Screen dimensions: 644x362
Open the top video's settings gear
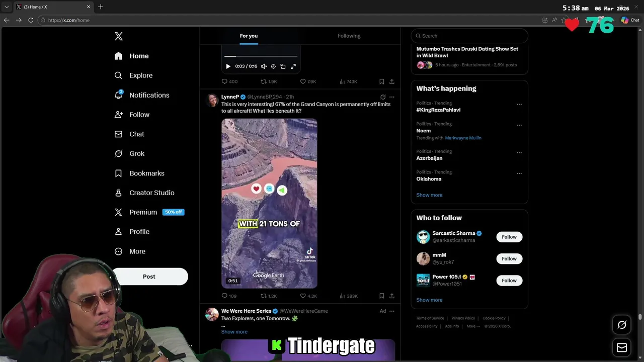click(x=273, y=66)
